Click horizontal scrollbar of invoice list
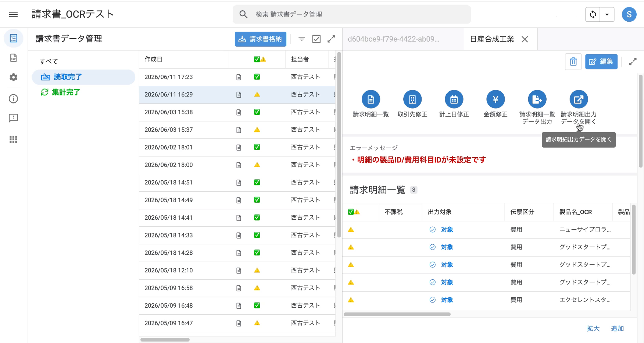The height and width of the screenshot is (343, 644). coord(165,340)
